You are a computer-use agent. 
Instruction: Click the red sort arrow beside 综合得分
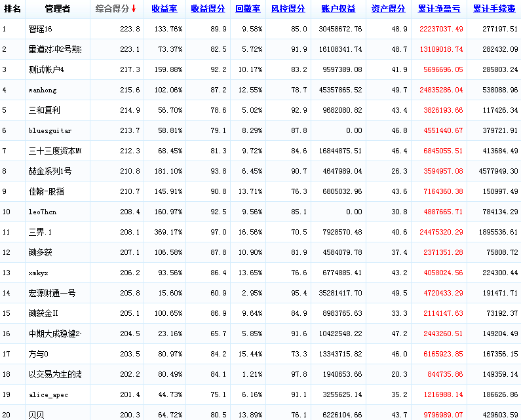point(134,9)
